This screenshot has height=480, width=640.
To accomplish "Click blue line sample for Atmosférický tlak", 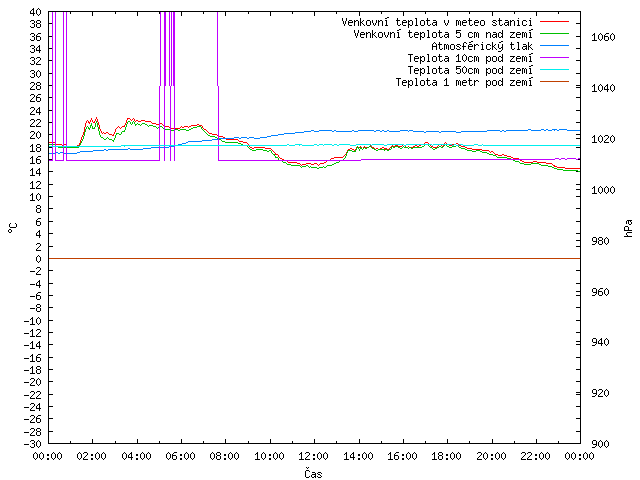I will [554, 45].
